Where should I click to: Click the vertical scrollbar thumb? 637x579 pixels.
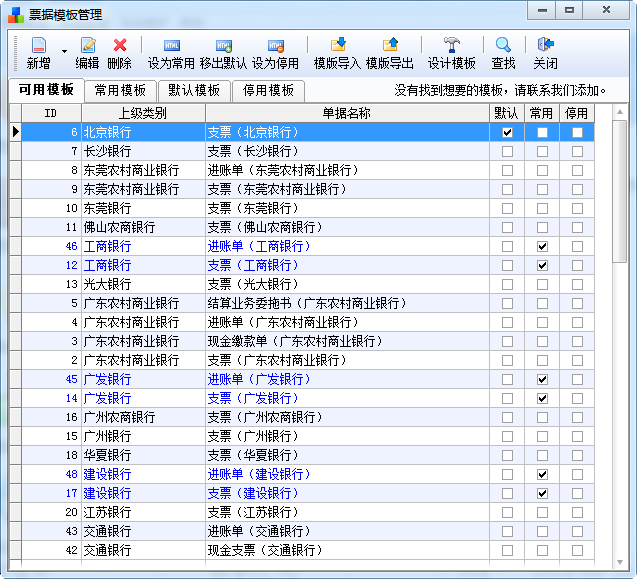pos(620,192)
